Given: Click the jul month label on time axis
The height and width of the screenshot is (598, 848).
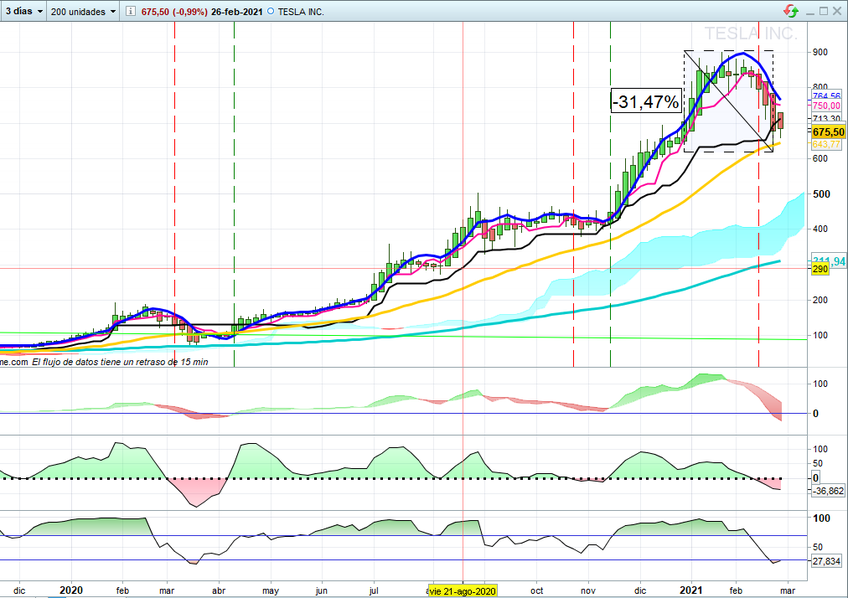Looking at the screenshot, I should coord(373,591).
